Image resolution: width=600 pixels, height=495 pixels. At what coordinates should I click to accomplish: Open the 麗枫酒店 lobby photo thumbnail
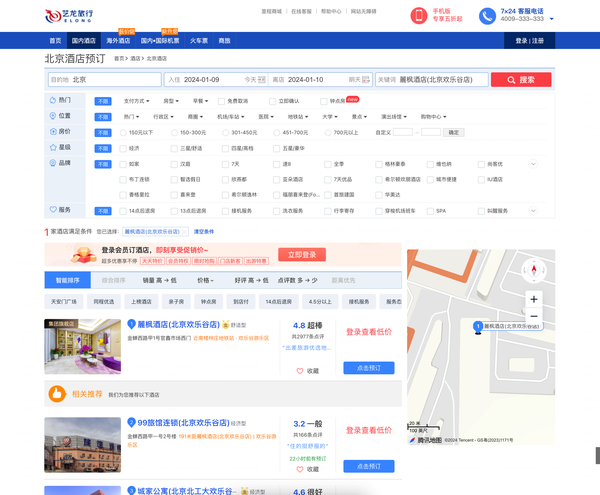83,346
